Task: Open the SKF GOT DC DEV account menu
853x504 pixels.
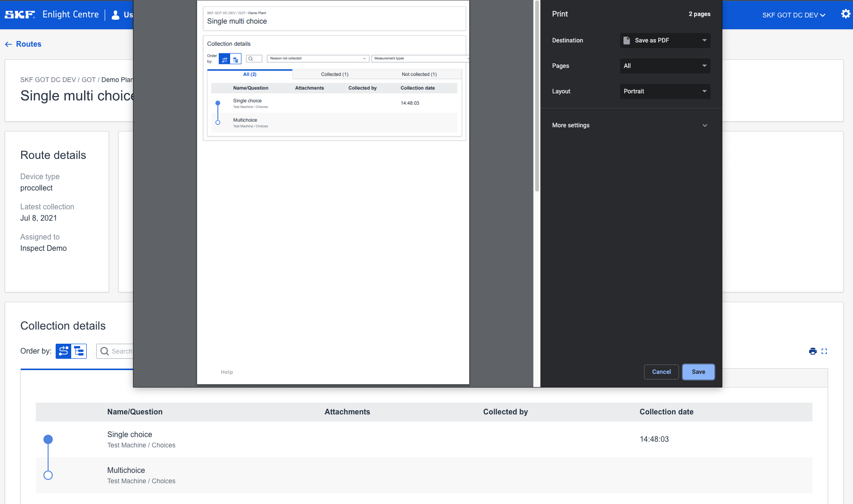Action: (794, 15)
